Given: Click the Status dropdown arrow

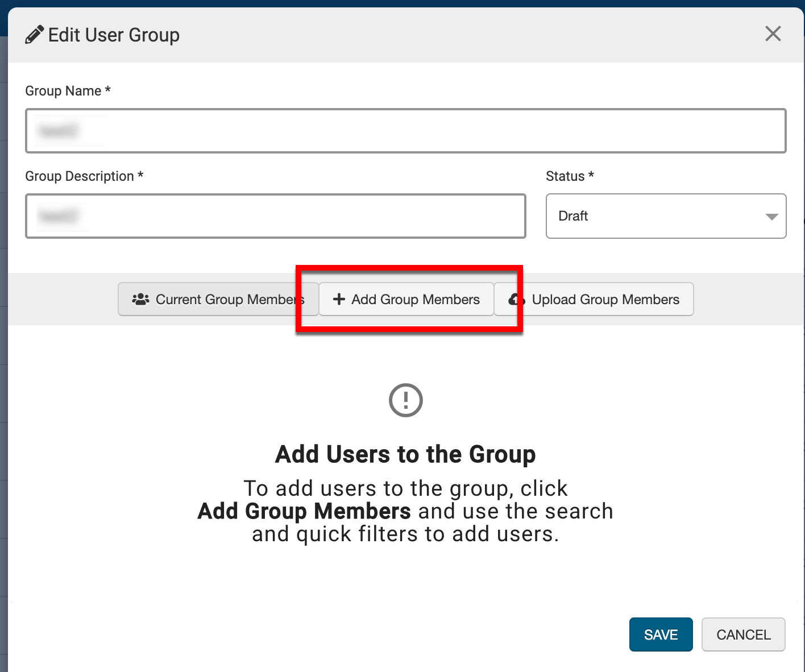Looking at the screenshot, I should tap(771, 217).
